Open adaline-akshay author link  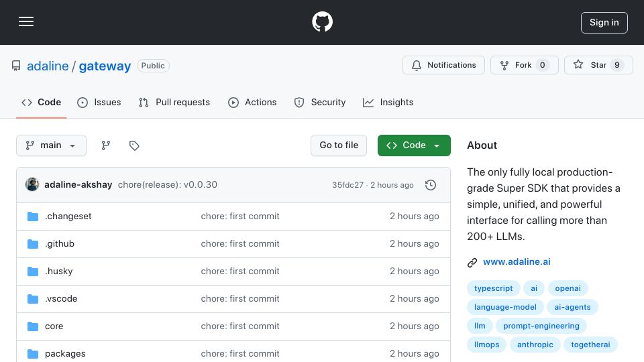(78, 185)
